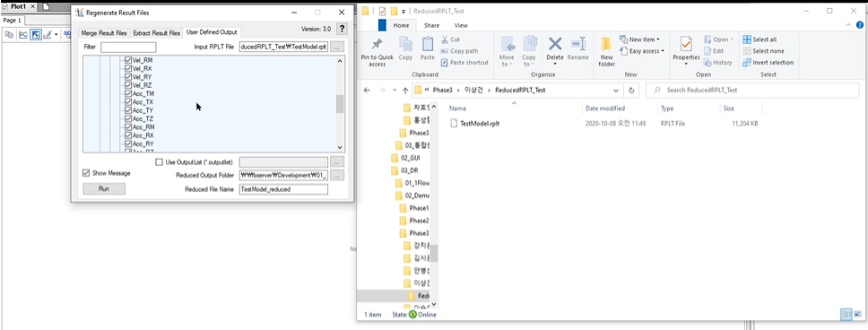Expand the address bar history dropdown
The image size is (868, 330).
[x=616, y=90]
